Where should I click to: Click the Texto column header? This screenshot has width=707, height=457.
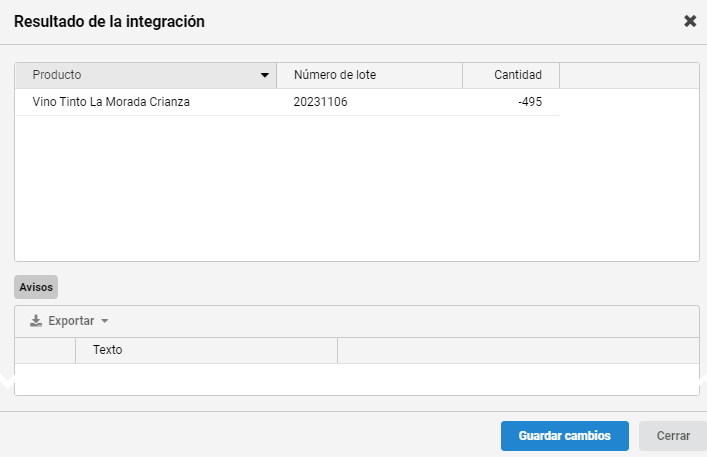pyautogui.click(x=207, y=350)
